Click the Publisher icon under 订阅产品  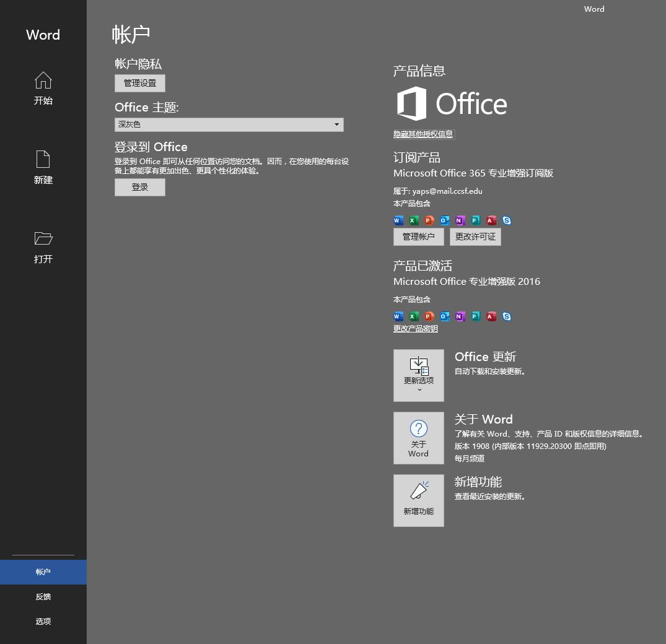click(476, 220)
